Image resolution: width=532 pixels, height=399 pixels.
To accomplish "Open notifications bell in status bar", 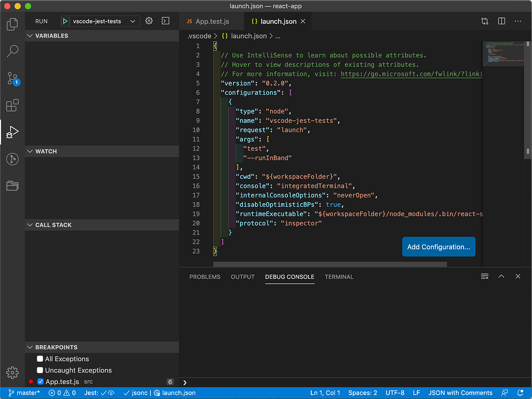I will [x=520, y=393].
